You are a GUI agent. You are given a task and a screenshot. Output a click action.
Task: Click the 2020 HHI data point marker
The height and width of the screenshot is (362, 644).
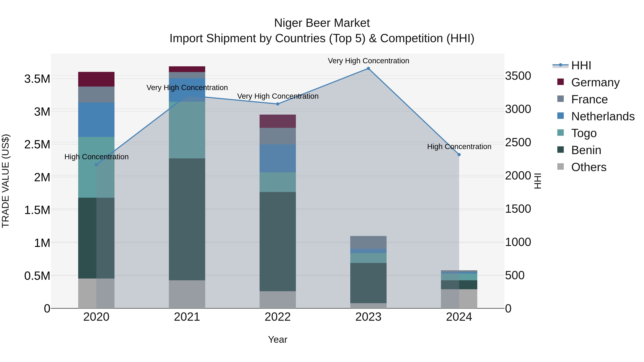pyautogui.click(x=96, y=165)
